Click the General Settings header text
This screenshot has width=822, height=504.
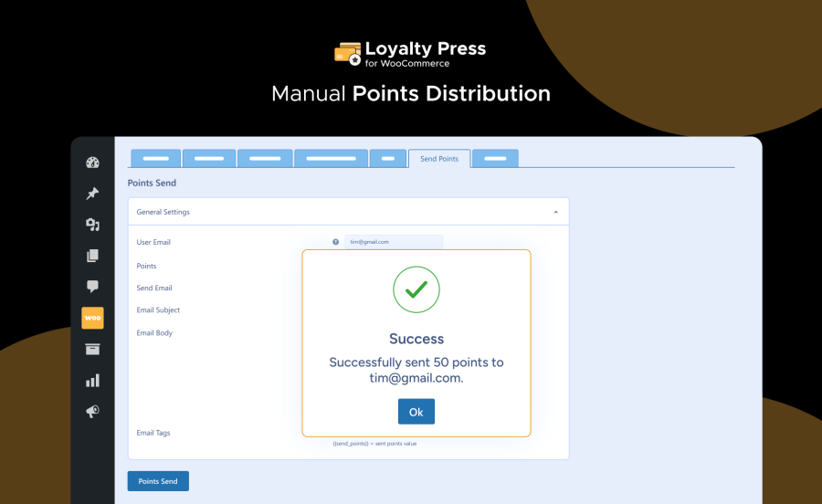click(x=163, y=212)
